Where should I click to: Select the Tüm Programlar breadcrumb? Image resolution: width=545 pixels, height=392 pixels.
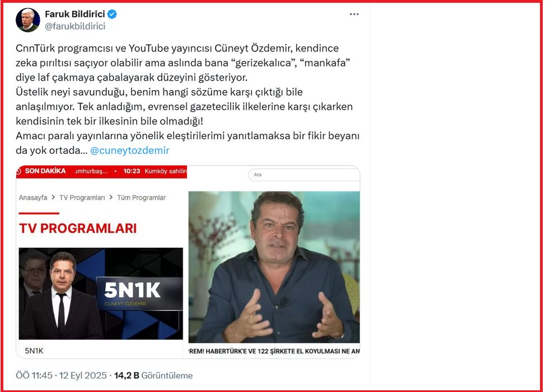click(142, 197)
